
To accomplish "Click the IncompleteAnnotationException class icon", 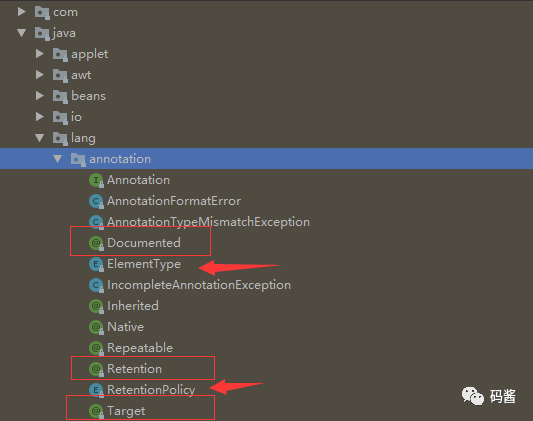I will [96, 285].
